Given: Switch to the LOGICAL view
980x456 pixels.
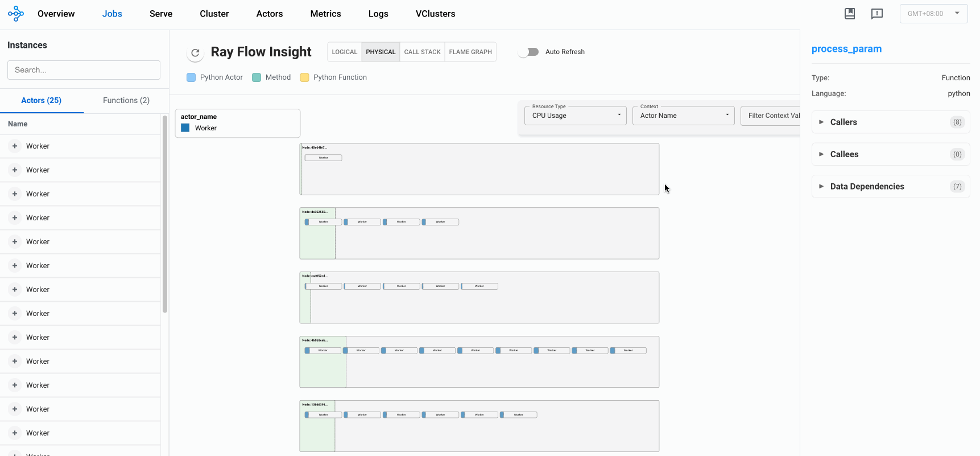Looking at the screenshot, I should [345, 52].
